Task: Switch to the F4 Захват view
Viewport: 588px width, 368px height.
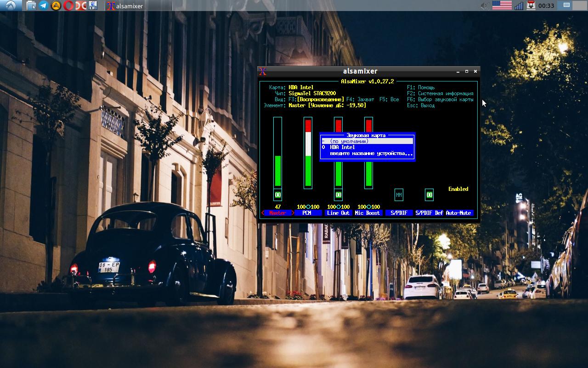Action: 360,99
